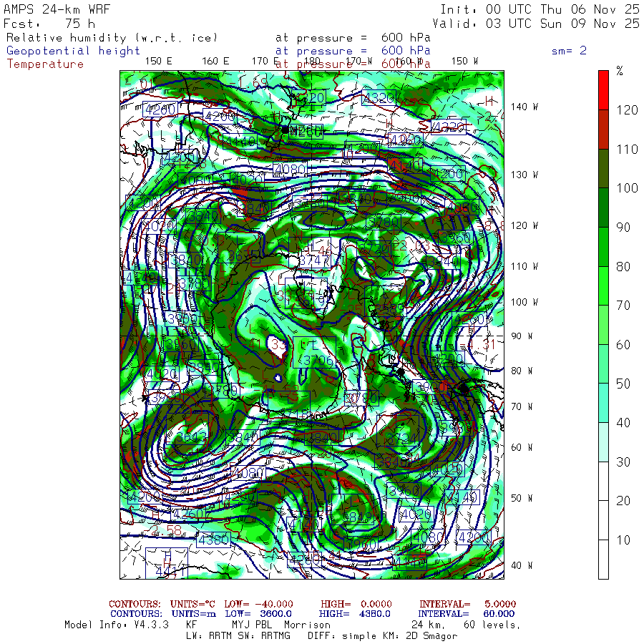
Task: Select the red "Temperature" legend label
Action: (45, 64)
